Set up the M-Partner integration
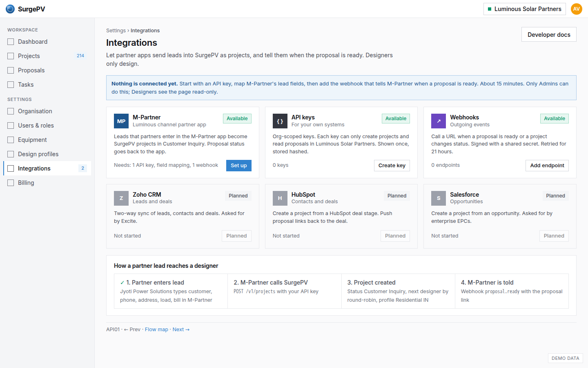The width and height of the screenshot is (588, 368). tap(239, 166)
